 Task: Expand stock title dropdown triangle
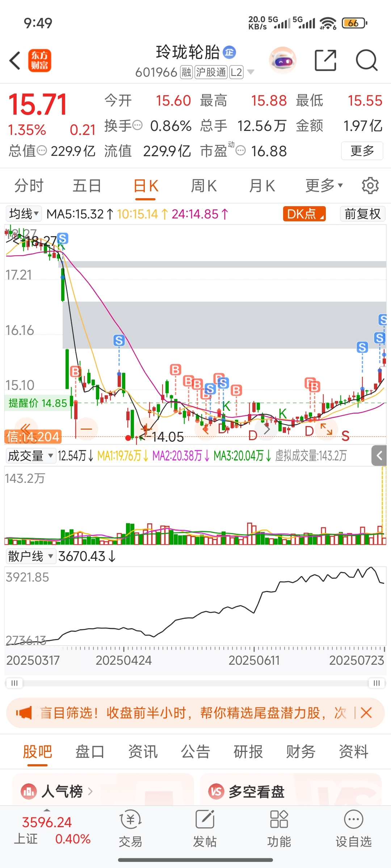251,72
